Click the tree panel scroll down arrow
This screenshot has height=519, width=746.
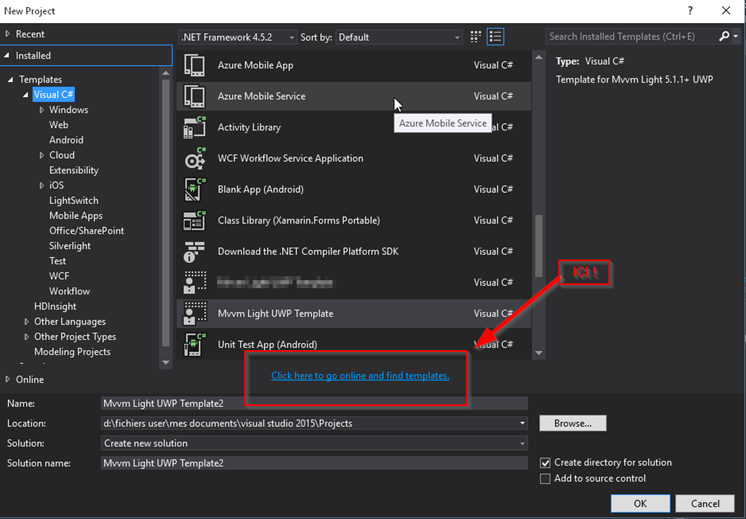[166, 362]
